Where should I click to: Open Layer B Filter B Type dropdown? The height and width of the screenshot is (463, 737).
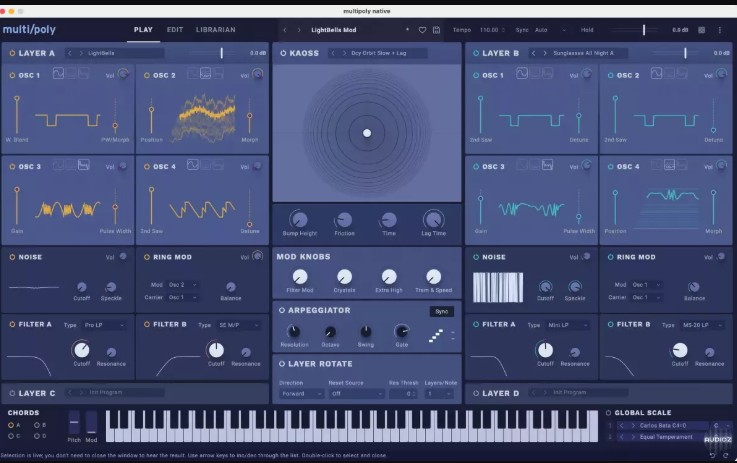(x=702, y=325)
